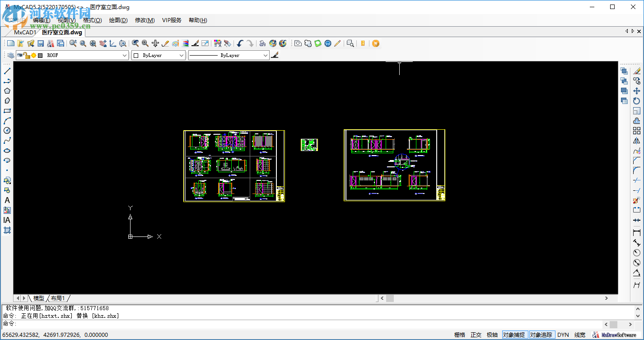This screenshot has width=644, height=340.
Task: Open the ROOF layer dropdown
Action: (125, 55)
